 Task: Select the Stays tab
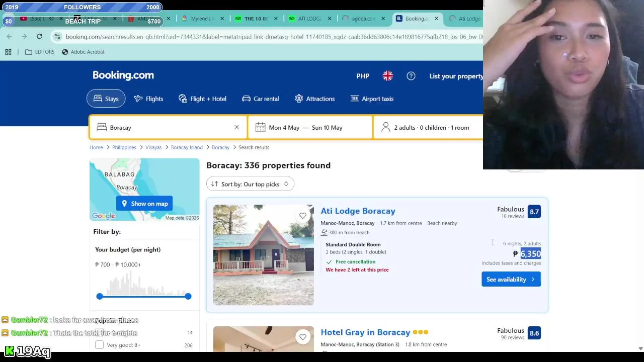[106, 99]
